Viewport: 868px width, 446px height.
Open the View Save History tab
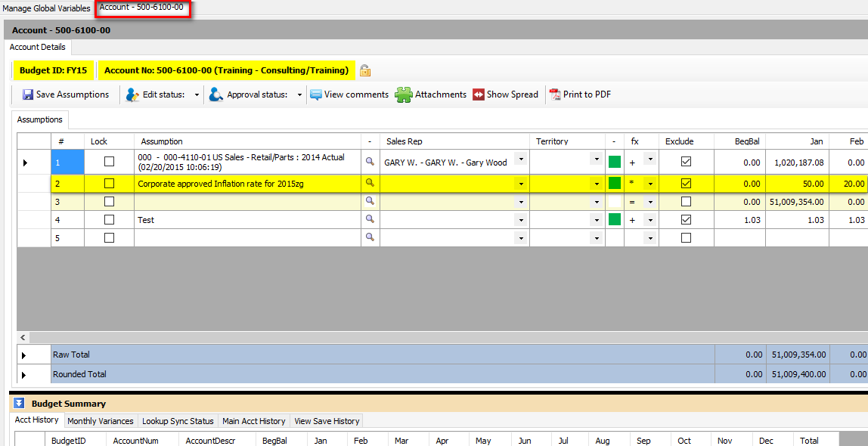(x=327, y=421)
